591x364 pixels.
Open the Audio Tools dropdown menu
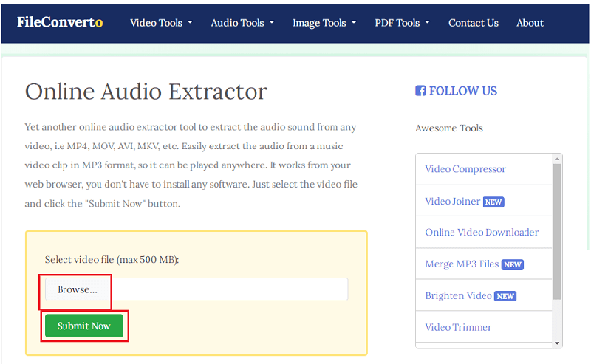pyautogui.click(x=242, y=23)
